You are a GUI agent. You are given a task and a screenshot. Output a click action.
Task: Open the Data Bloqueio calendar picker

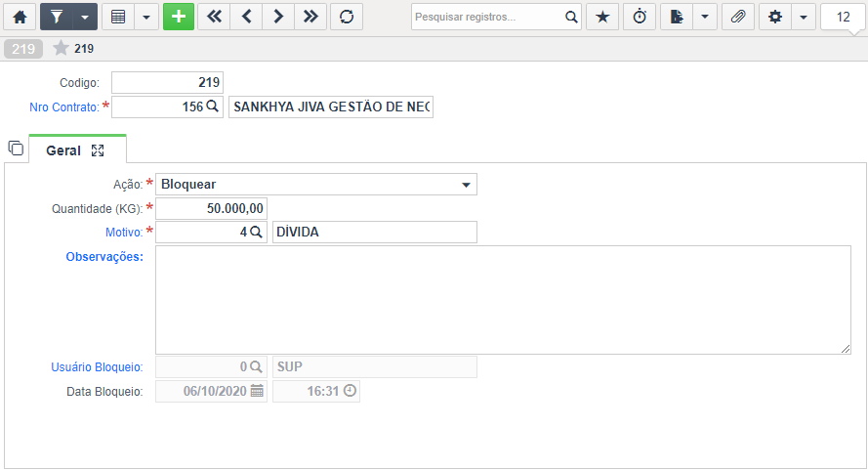click(x=257, y=391)
